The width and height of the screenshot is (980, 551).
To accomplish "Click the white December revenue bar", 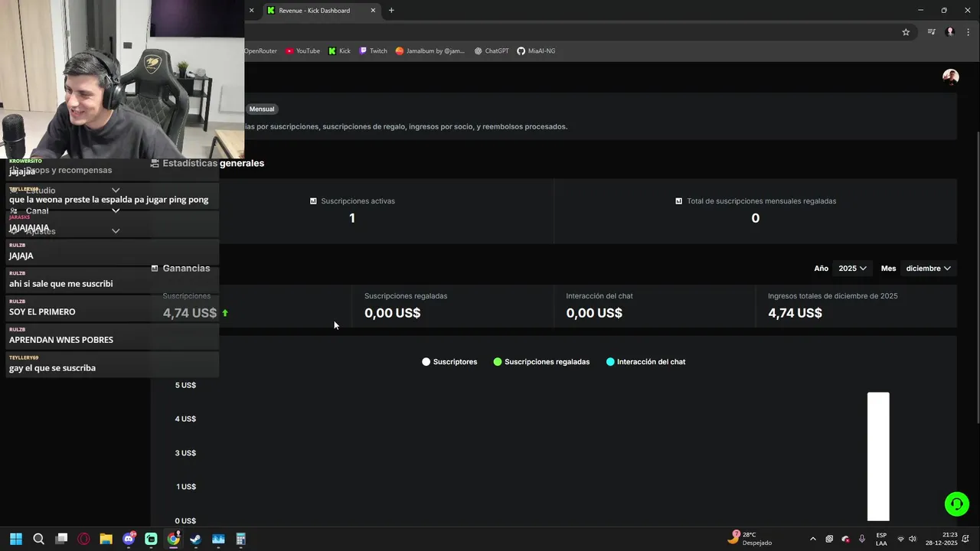I will click(878, 456).
